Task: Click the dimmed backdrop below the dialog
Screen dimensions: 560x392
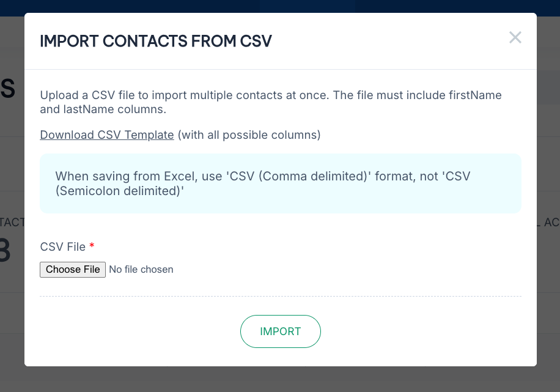Action: pos(280,379)
